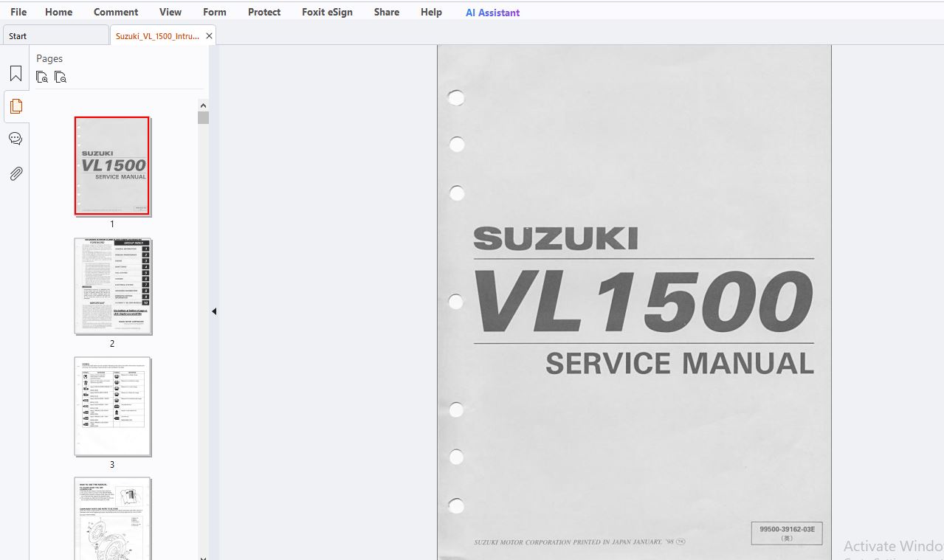The width and height of the screenshot is (944, 560).
Task: Open the Foxit eSign tab
Action: click(x=327, y=12)
